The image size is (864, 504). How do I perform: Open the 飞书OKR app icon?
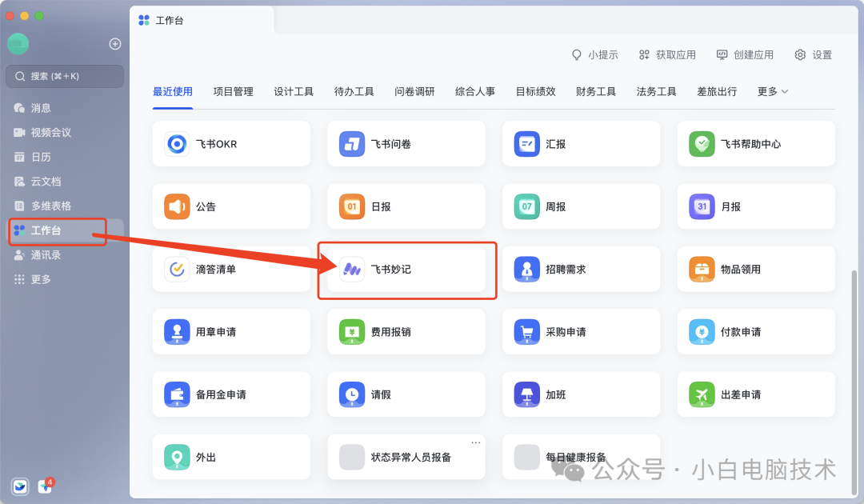[x=177, y=144]
